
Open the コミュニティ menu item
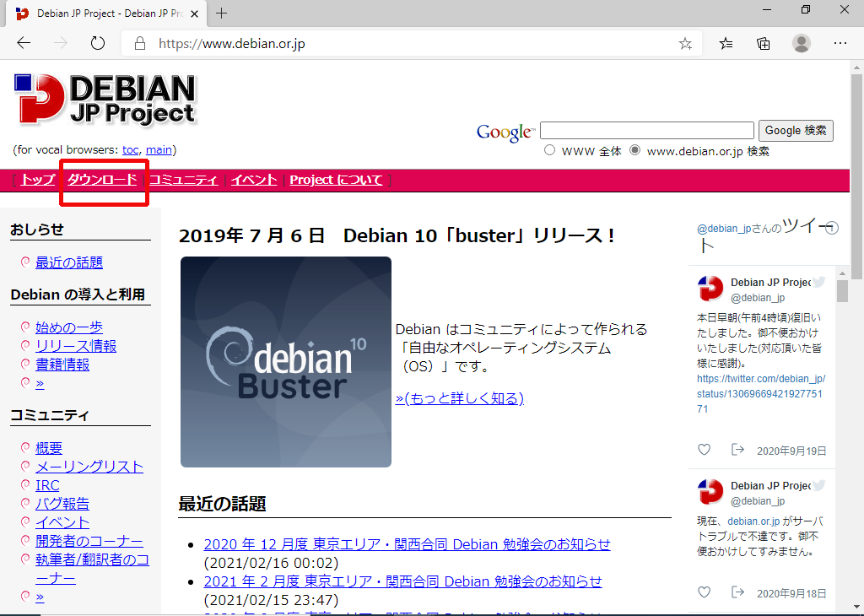(183, 180)
